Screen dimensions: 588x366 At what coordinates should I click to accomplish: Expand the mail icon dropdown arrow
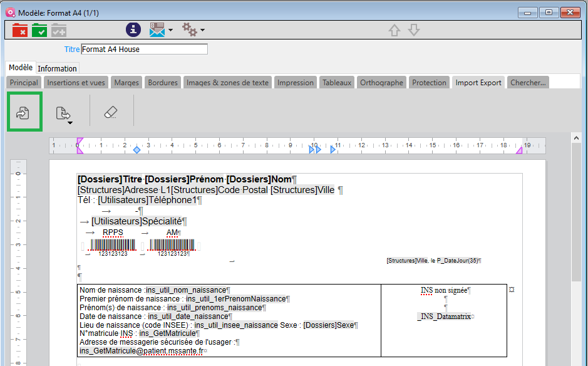pyautogui.click(x=170, y=31)
